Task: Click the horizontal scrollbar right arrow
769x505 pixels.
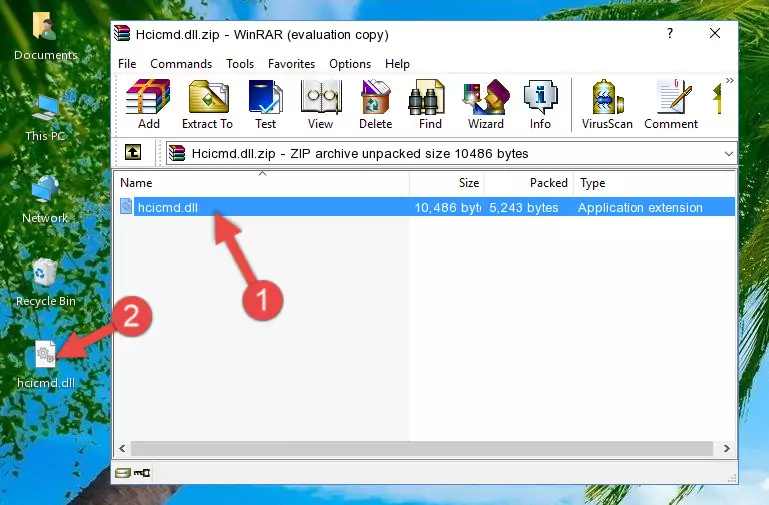Action: click(x=727, y=448)
